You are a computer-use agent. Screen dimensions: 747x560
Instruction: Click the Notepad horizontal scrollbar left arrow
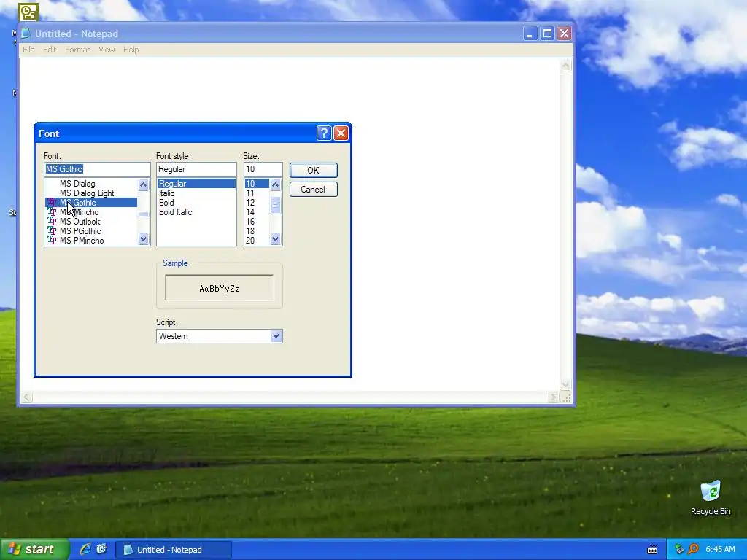(x=27, y=397)
